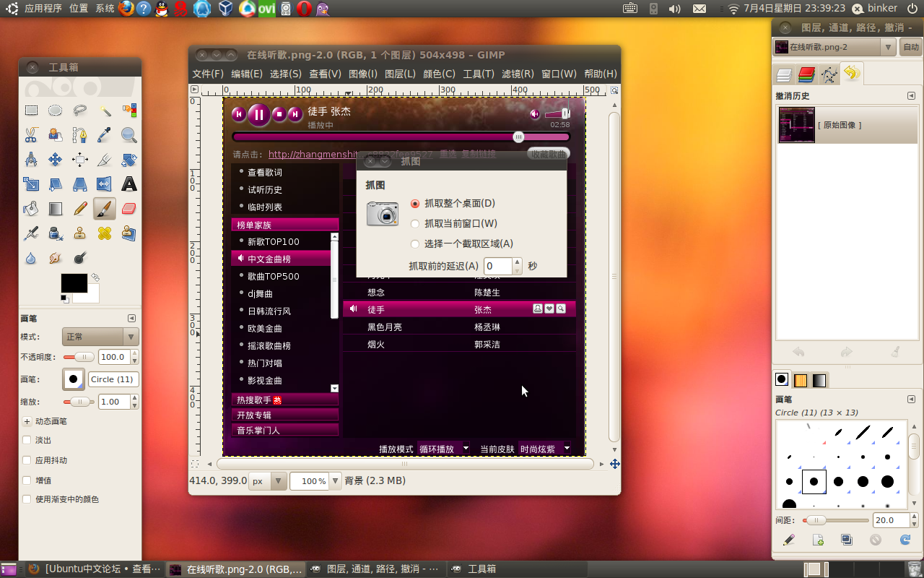Open the px unit dropdown in status bar
924x578 pixels.
coord(268,481)
